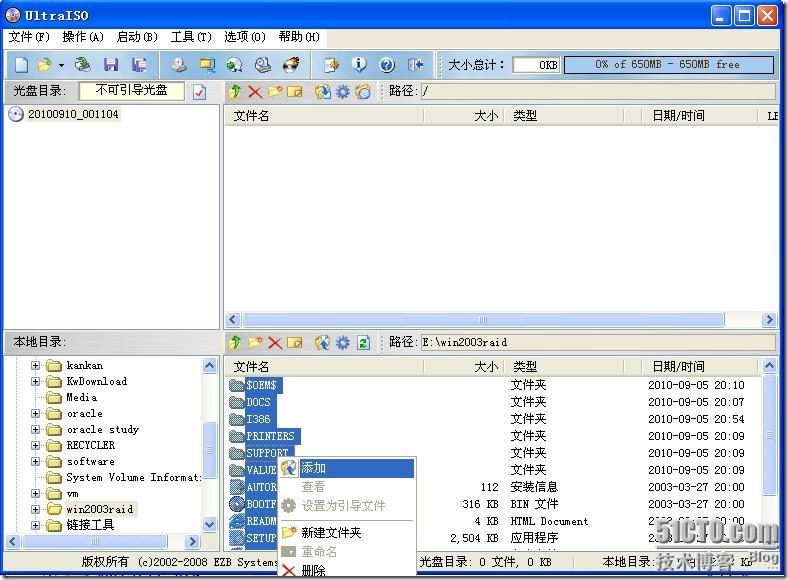788x580 pixels.
Task: Click the folder tree scroll-down arrow
Action: point(210,524)
